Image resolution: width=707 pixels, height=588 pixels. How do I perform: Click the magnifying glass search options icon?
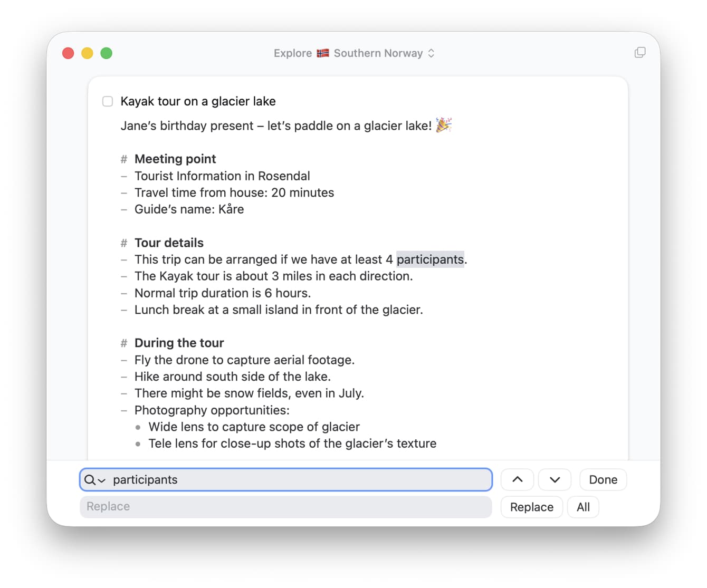coord(94,480)
